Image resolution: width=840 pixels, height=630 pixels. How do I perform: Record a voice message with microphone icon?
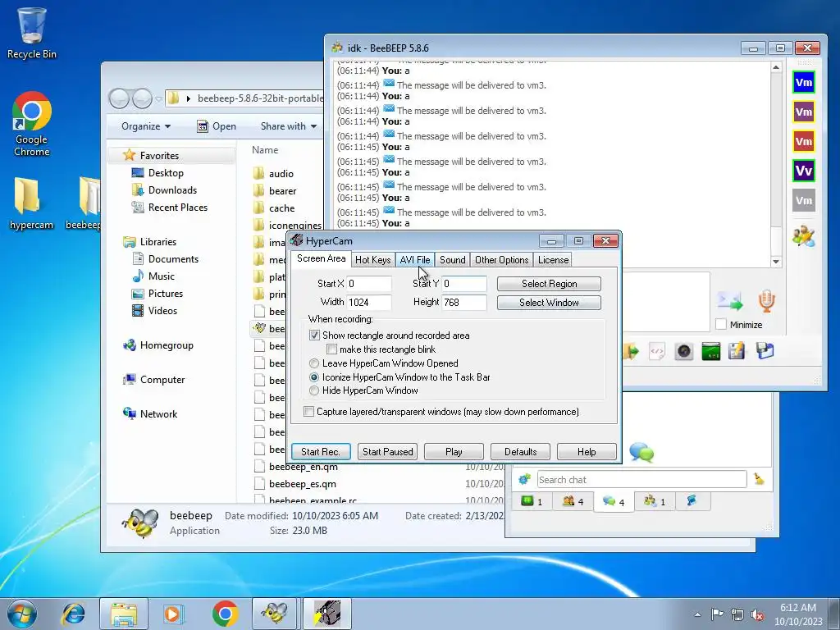pos(767,300)
